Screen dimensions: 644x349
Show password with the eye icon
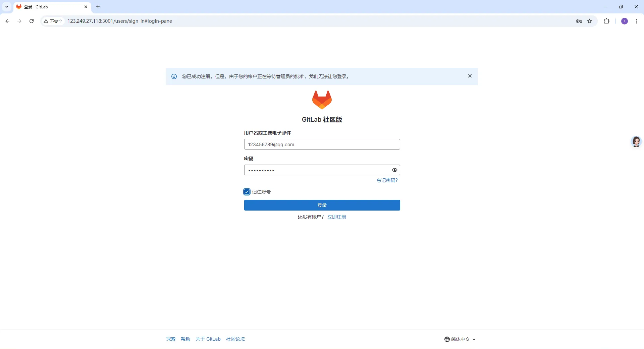click(x=395, y=170)
